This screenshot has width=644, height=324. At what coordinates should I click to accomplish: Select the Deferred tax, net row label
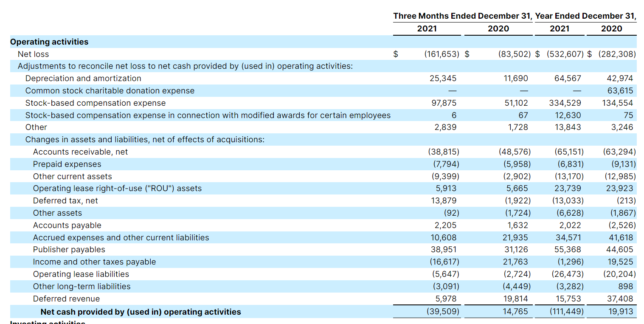[x=65, y=200]
